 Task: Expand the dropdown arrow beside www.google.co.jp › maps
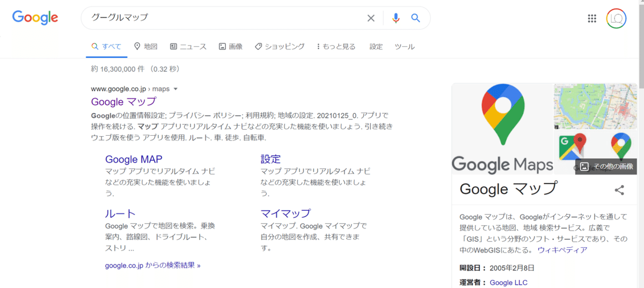pos(175,89)
